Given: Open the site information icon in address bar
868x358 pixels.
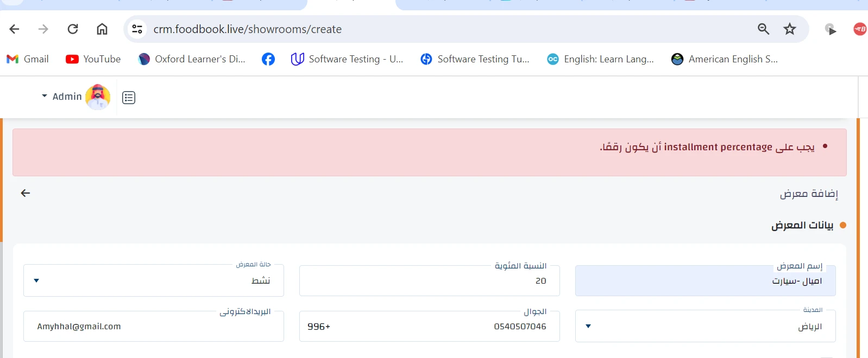Looking at the screenshot, I should click(137, 29).
